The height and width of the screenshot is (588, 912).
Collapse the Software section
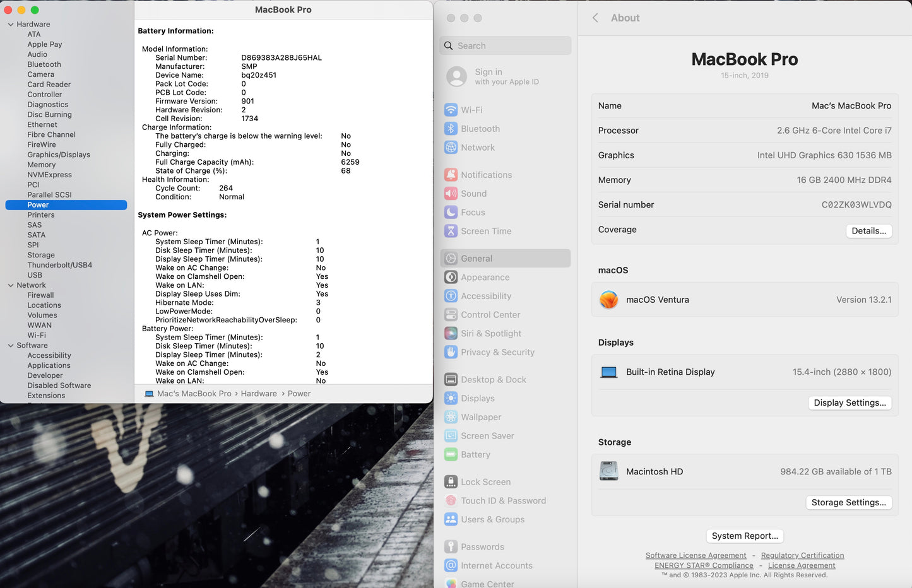point(10,345)
